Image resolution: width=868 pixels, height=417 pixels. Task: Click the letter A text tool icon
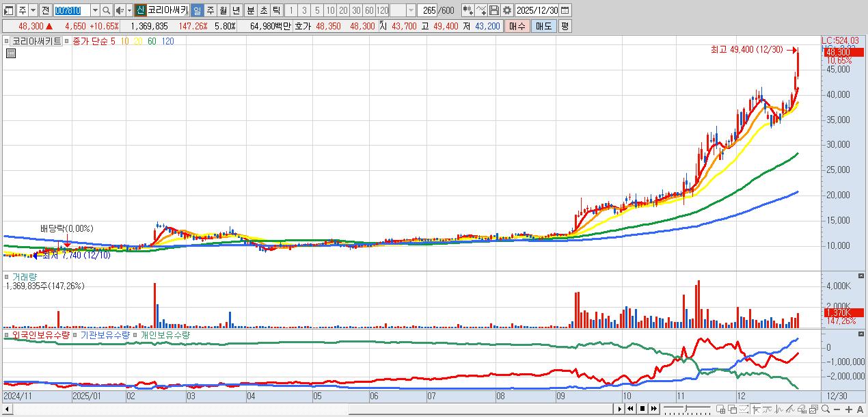coord(860,409)
